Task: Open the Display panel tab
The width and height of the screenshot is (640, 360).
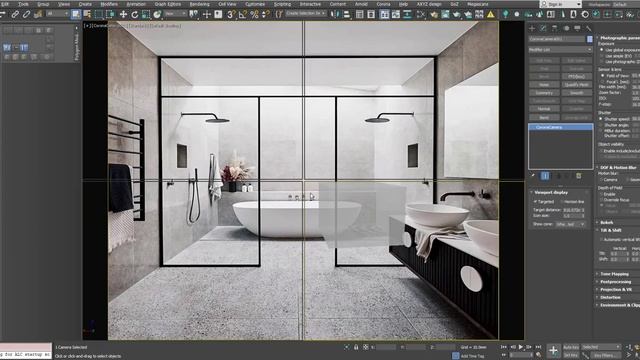Action: (x=577, y=28)
